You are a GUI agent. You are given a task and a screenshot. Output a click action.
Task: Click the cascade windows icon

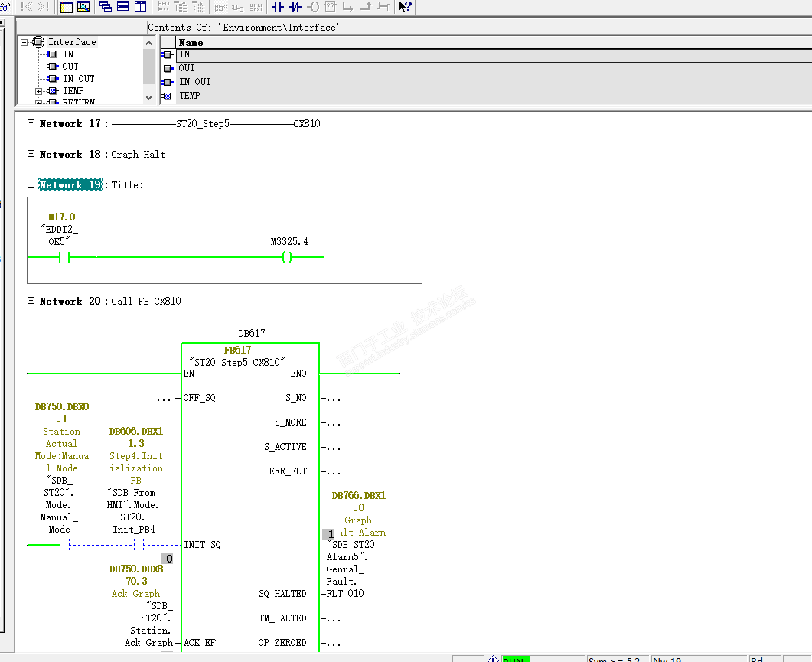[x=105, y=7]
